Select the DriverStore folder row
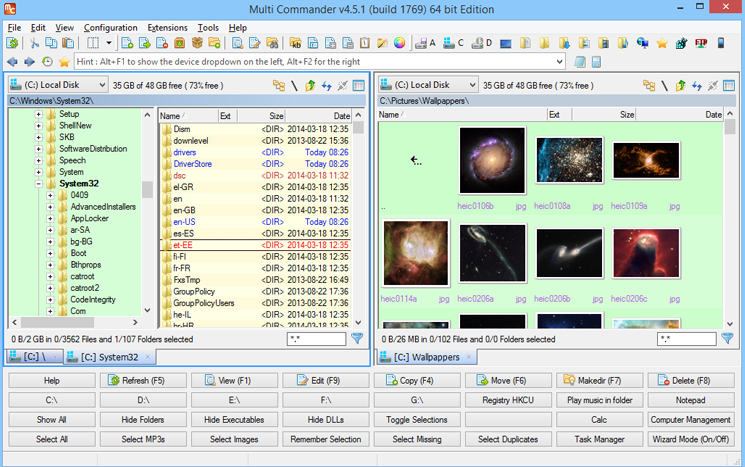 click(256, 164)
